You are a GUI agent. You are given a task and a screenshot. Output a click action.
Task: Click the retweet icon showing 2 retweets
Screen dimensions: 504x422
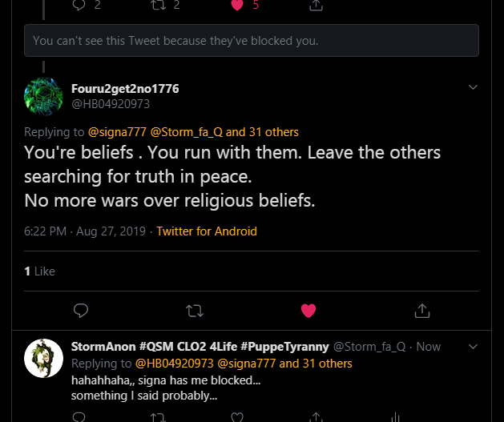(158, 4)
